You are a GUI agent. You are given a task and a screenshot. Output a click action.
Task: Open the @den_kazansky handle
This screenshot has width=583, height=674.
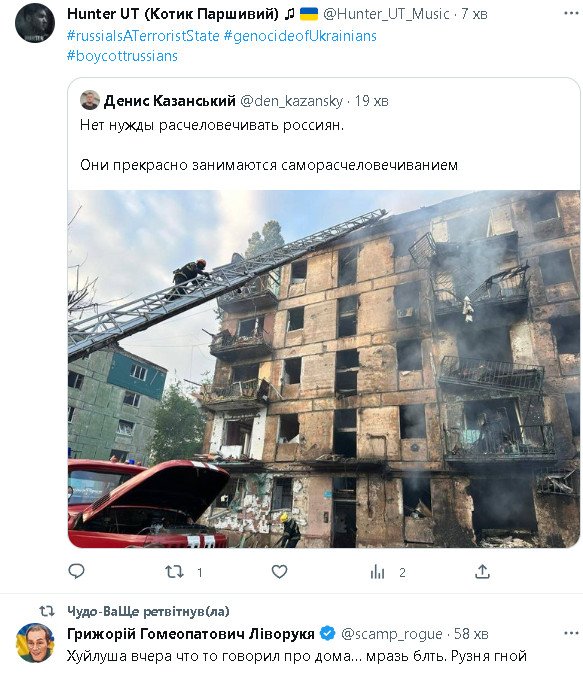(x=291, y=101)
